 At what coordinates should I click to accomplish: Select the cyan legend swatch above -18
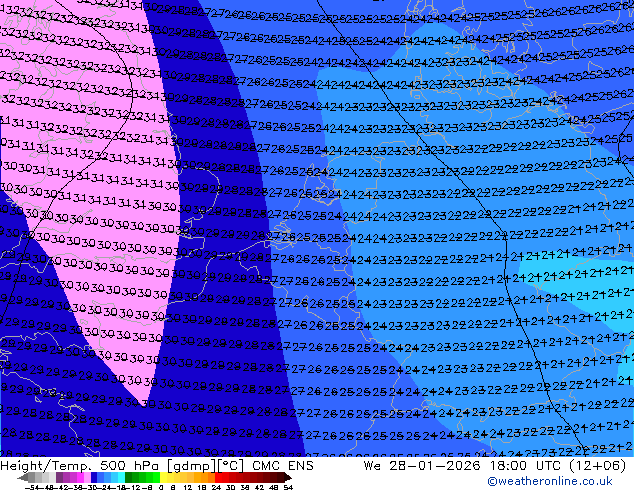(121, 478)
